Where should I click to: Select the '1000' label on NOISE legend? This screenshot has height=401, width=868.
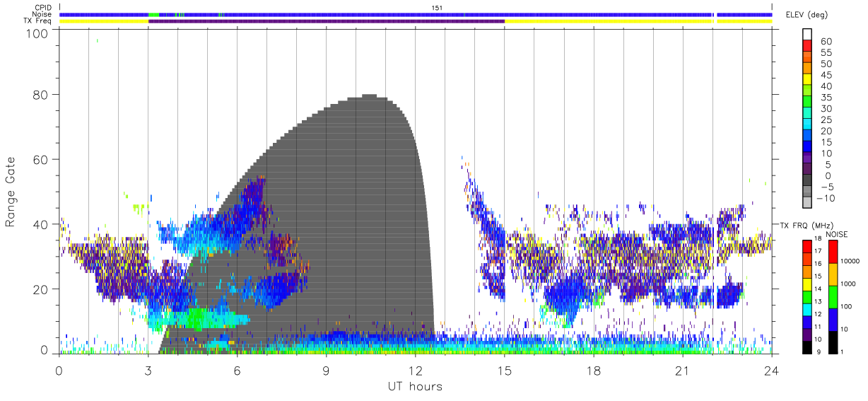click(849, 284)
